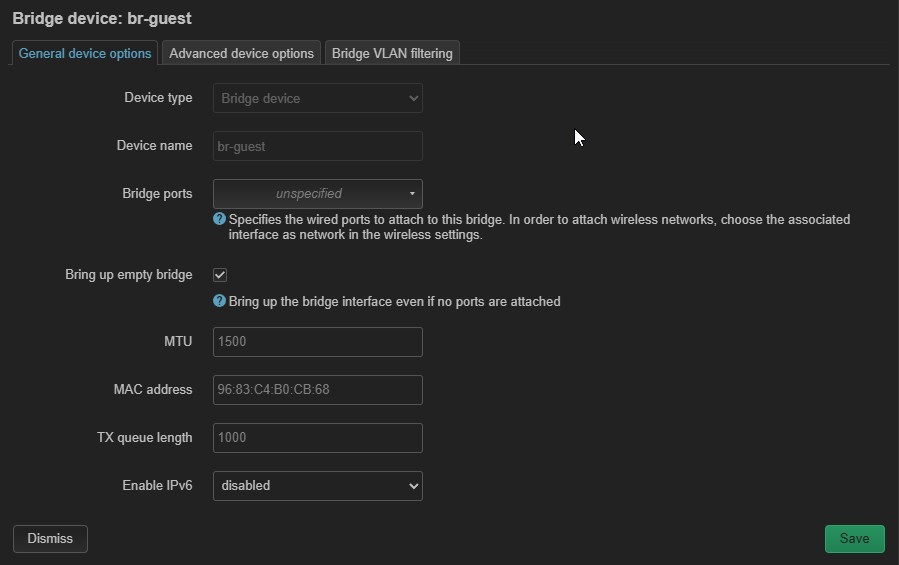Click the MAC address label
899x565 pixels.
point(153,390)
